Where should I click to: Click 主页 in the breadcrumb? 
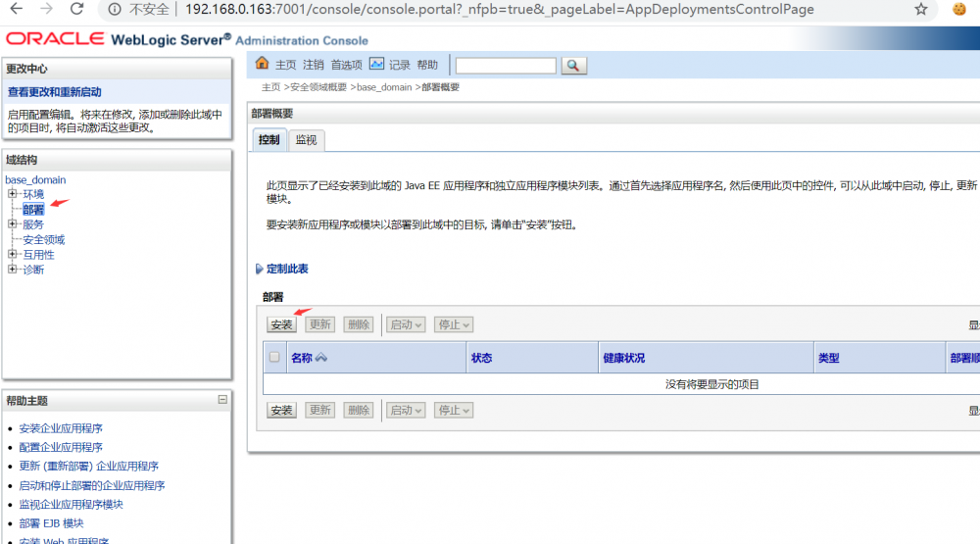click(270, 87)
